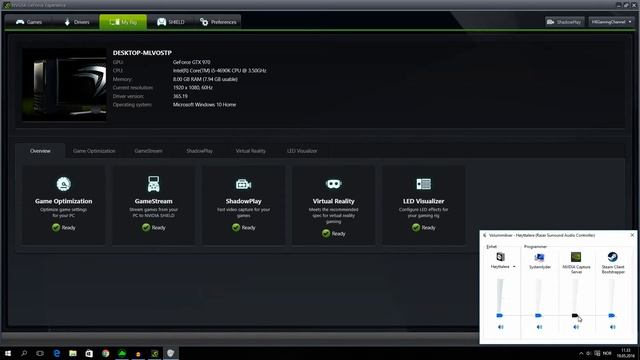
Task: Click the LED Visualizer card title
Action: (423, 201)
